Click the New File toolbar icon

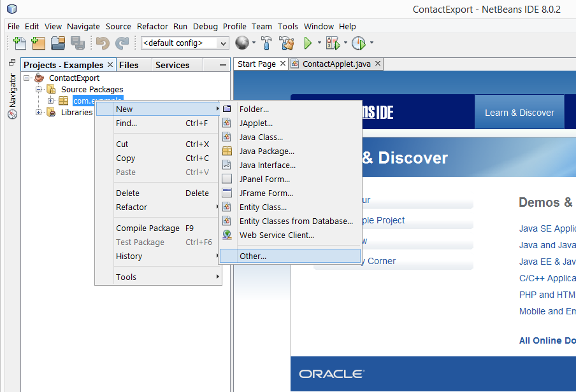pyautogui.click(x=20, y=43)
